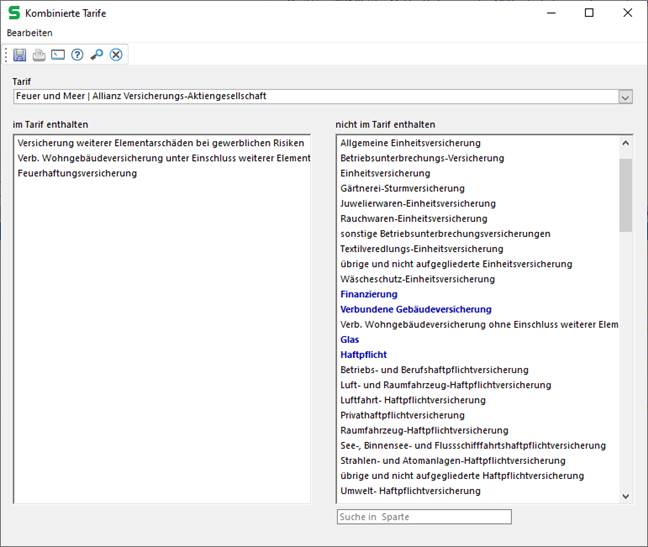Image resolution: width=648 pixels, height=547 pixels.
Task: Click the 'Suche in Sparte' search field
Action: pyautogui.click(x=423, y=517)
